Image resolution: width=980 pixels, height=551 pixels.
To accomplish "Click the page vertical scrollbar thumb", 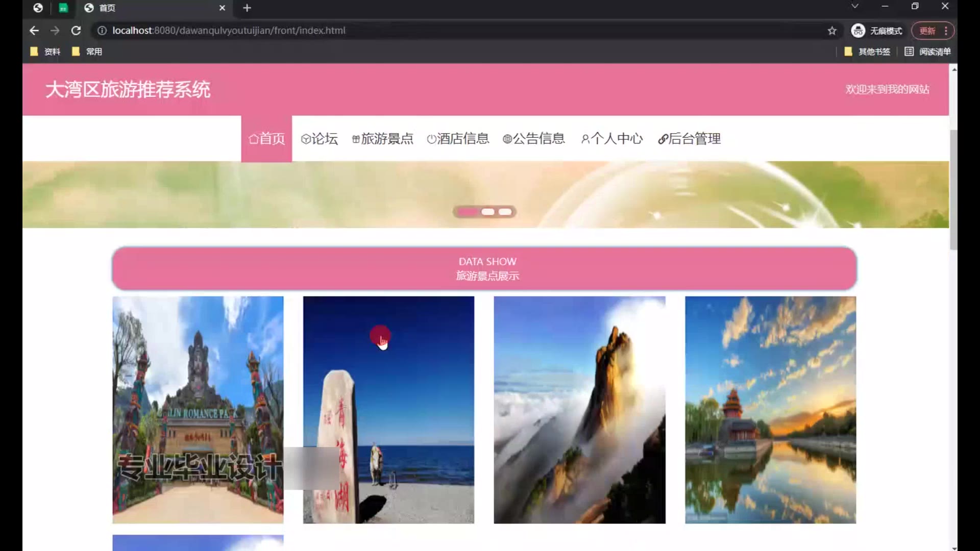I will pyautogui.click(x=953, y=190).
